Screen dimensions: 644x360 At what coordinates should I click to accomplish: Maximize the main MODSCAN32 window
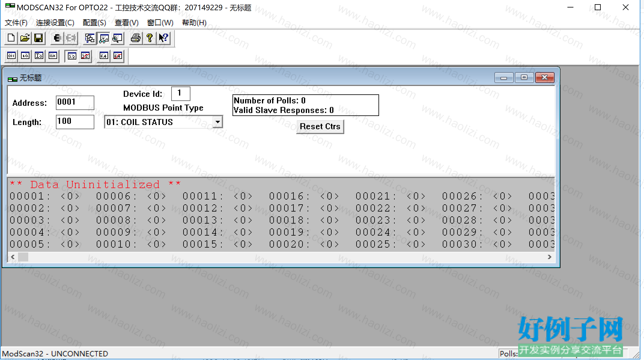click(x=598, y=7)
